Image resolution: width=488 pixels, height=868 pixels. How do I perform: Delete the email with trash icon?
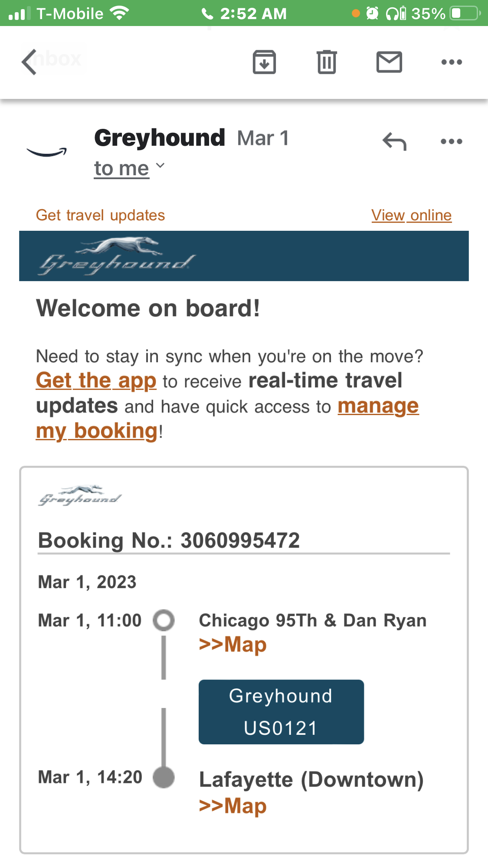(x=327, y=62)
